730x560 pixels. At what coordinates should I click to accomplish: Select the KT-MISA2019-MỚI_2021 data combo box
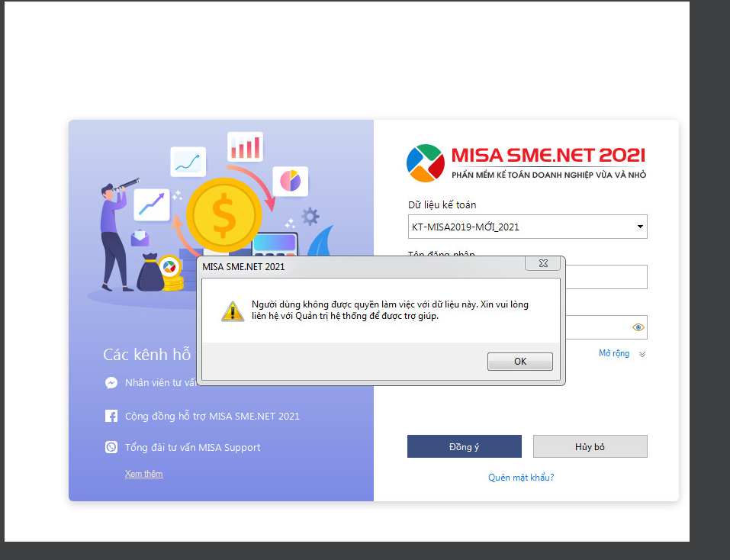[528, 227]
